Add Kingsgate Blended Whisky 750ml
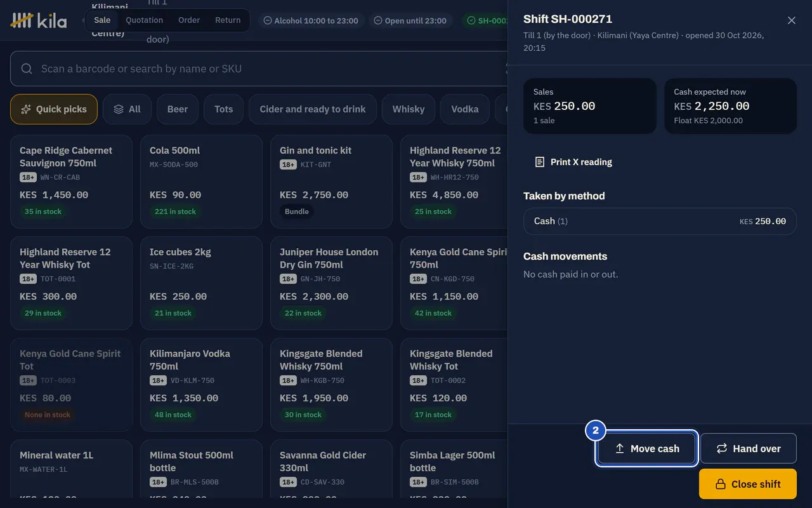812x508 pixels. 331,385
